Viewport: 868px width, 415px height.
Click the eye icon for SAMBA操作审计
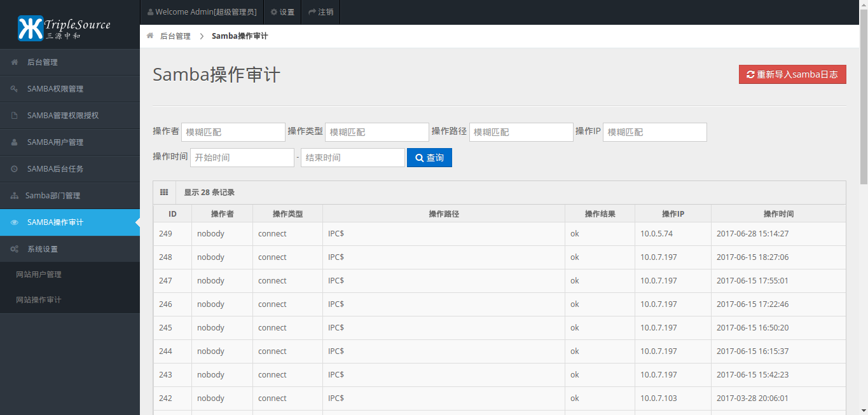(x=14, y=222)
